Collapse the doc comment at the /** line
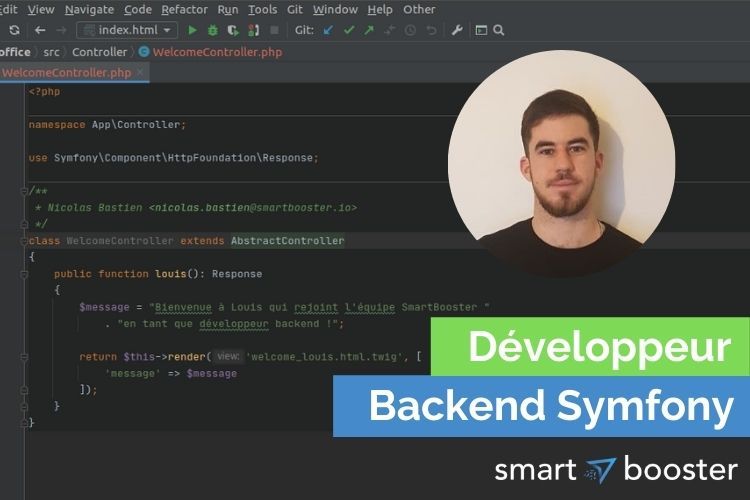The height and width of the screenshot is (500, 750). pos(24,191)
